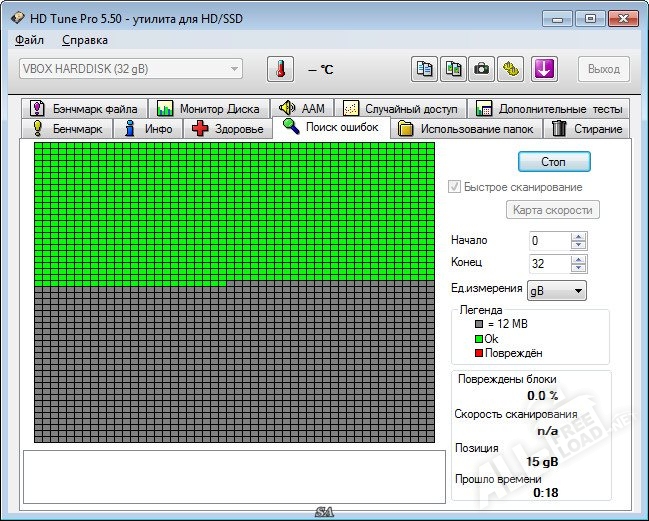Click the Конец input field
649x521 pixels.
coord(548,264)
